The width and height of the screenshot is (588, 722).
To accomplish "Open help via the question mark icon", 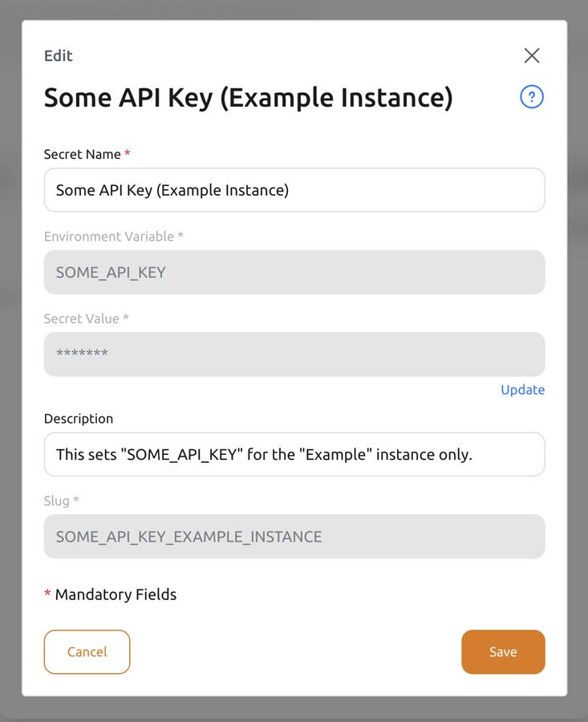I will click(x=532, y=97).
